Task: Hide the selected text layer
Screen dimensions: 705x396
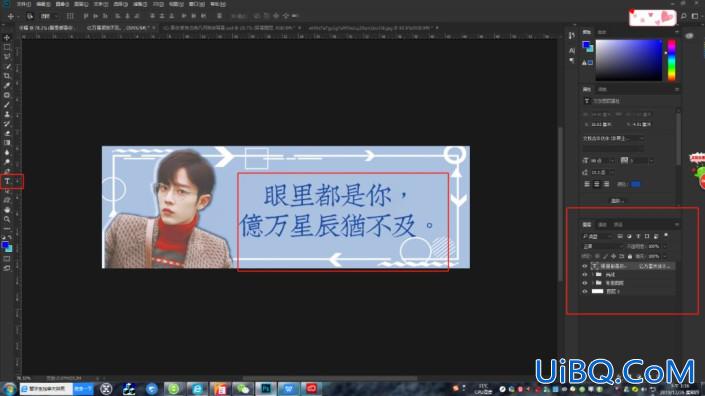Action: pos(585,266)
